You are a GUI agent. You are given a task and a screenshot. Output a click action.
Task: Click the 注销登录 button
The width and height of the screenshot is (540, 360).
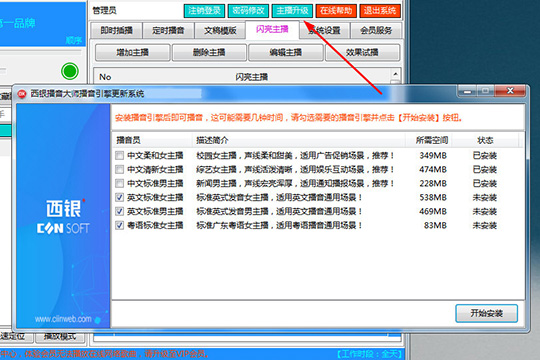[204, 11]
